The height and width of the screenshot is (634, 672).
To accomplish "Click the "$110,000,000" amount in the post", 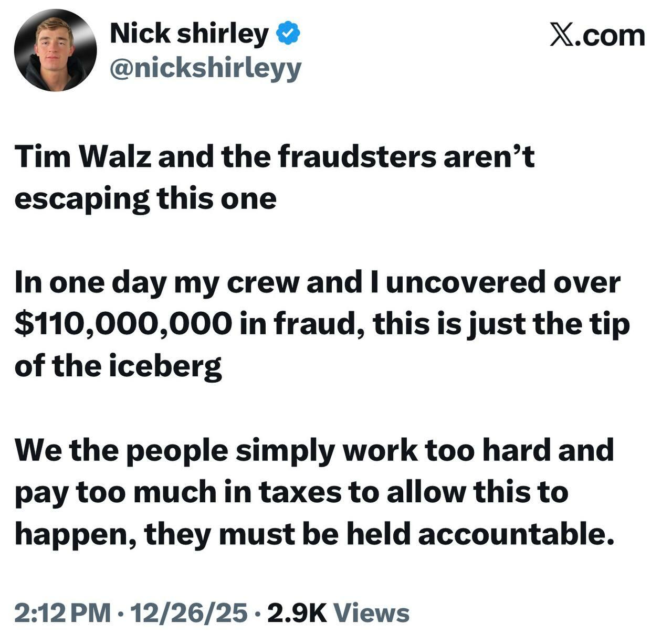I will (123, 324).
